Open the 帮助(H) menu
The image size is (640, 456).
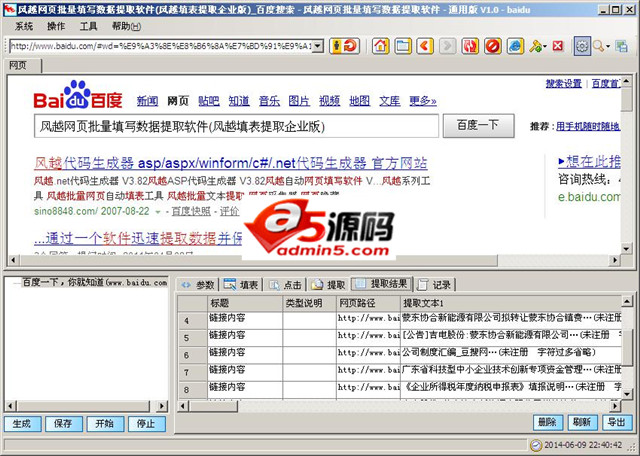coord(126,26)
